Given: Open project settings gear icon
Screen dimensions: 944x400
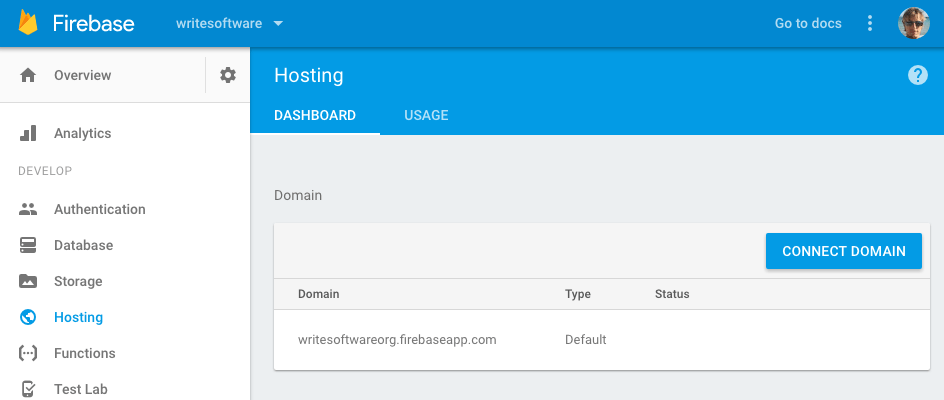Looking at the screenshot, I should (228, 75).
